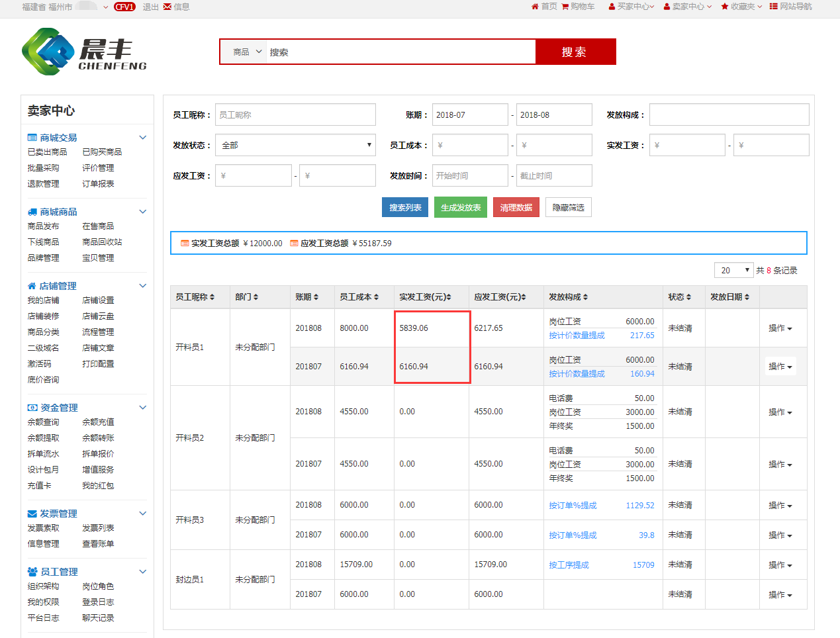Click the 员工昵称 input field
Viewport: 840px width, 638px height.
[295, 115]
